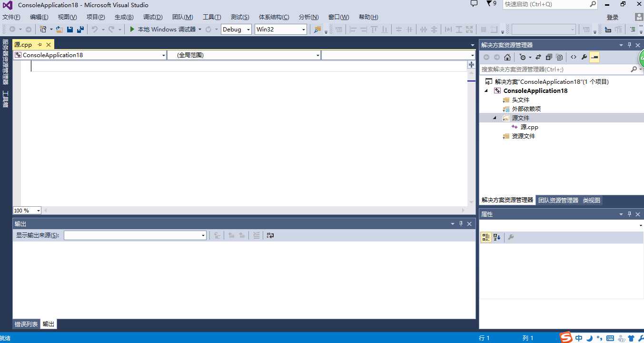Click the New Project toolbar icon
The image size is (644, 343).
tap(43, 30)
